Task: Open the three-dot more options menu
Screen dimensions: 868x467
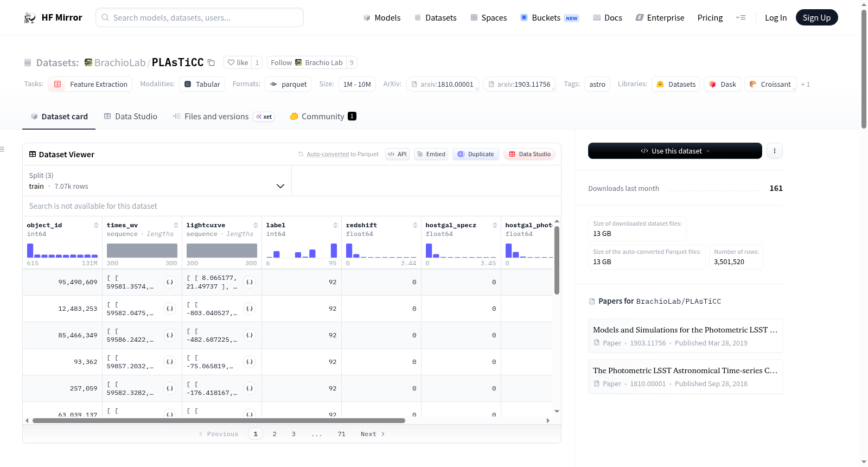Action: point(775,151)
